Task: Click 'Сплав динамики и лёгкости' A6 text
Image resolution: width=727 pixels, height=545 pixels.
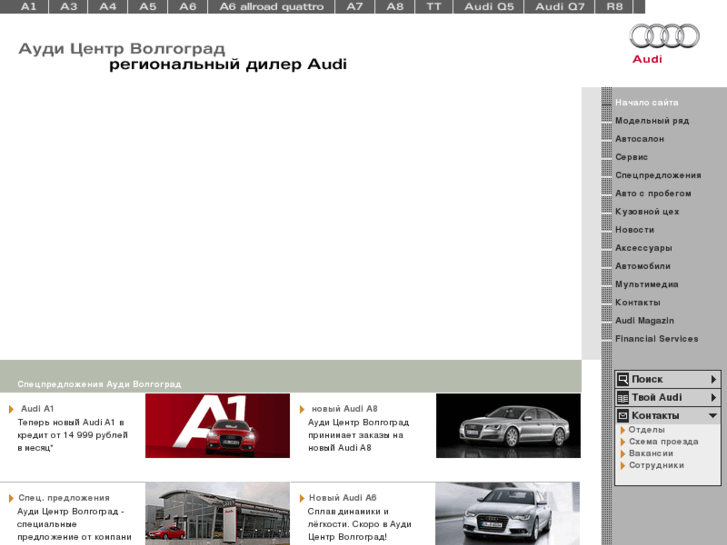Action: (x=359, y=524)
